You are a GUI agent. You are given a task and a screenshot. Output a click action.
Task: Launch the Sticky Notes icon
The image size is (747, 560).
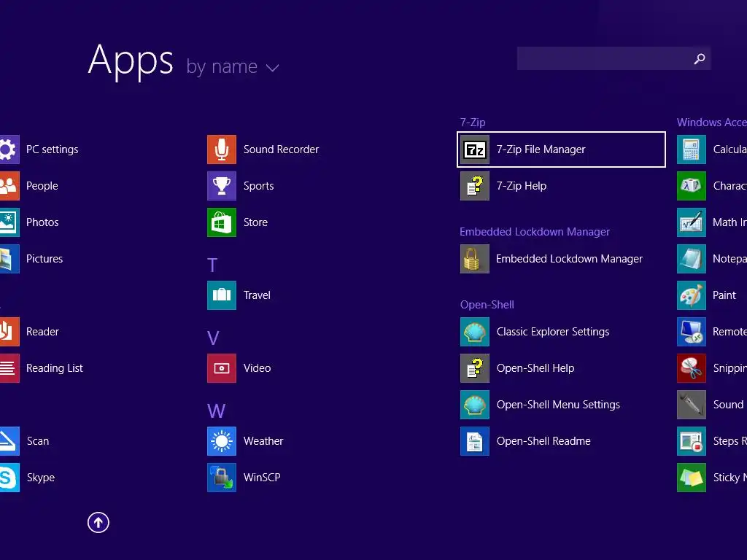pos(692,478)
